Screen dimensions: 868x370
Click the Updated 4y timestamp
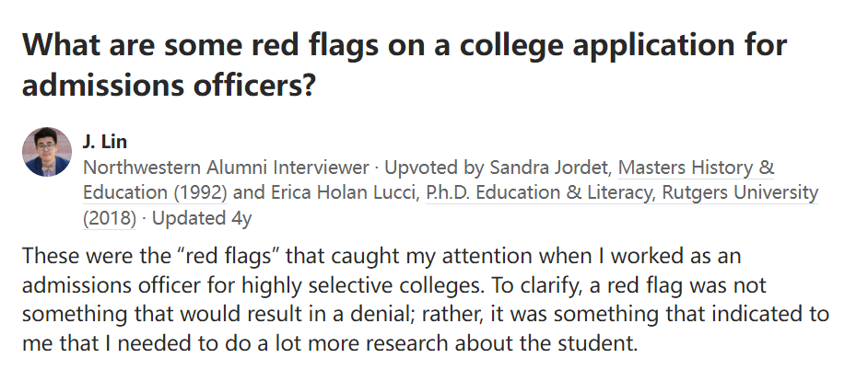(x=202, y=219)
